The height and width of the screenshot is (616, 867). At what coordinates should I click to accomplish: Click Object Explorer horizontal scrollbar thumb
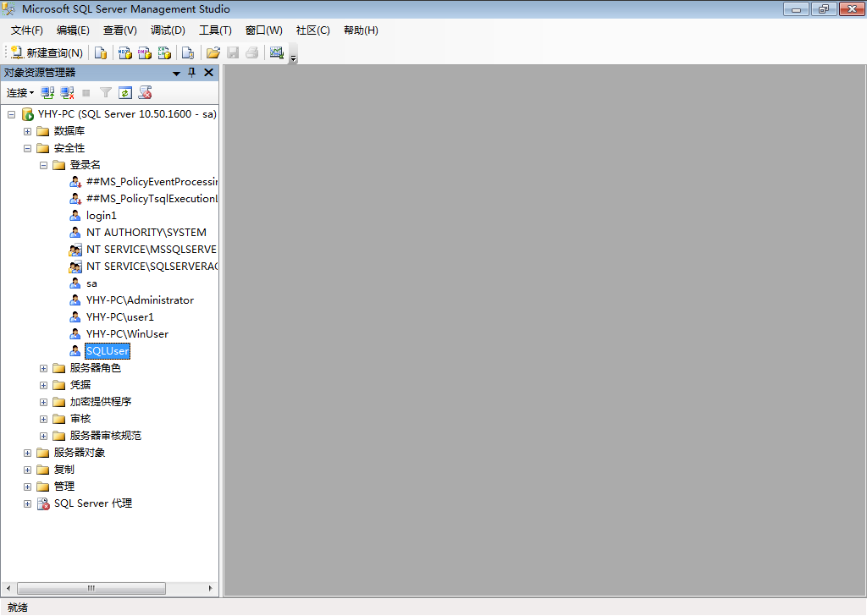tap(91, 588)
